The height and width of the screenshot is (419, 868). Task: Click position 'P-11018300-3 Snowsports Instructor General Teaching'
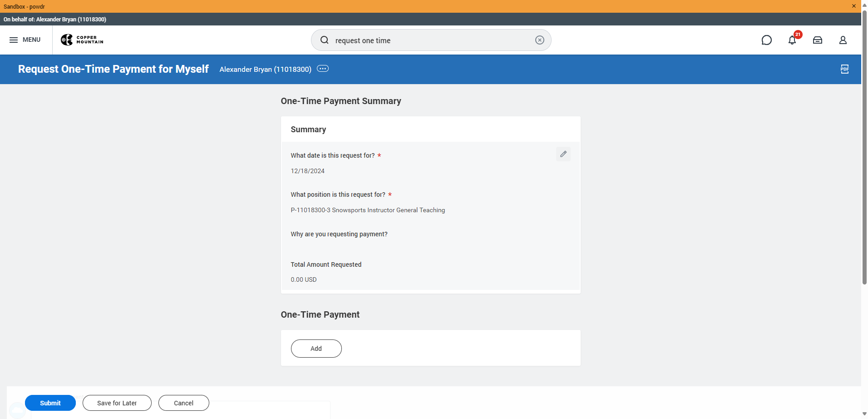[x=368, y=210]
